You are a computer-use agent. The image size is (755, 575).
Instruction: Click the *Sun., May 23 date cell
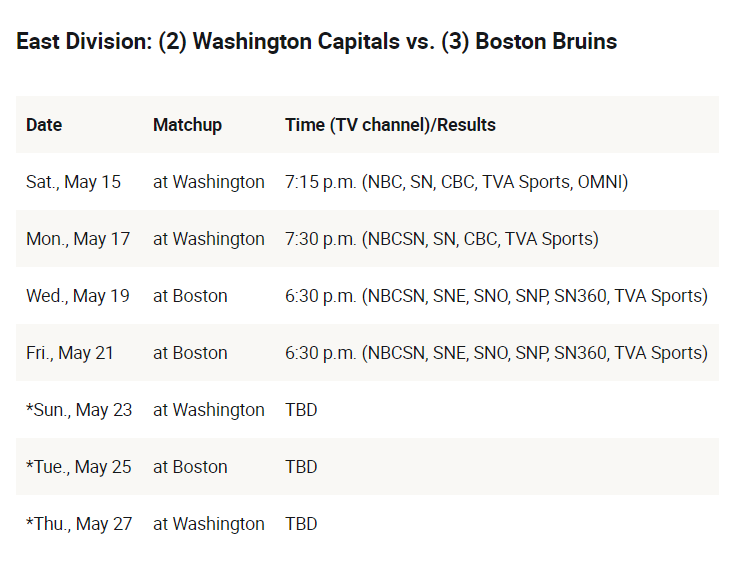pyautogui.click(x=79, y=410)
